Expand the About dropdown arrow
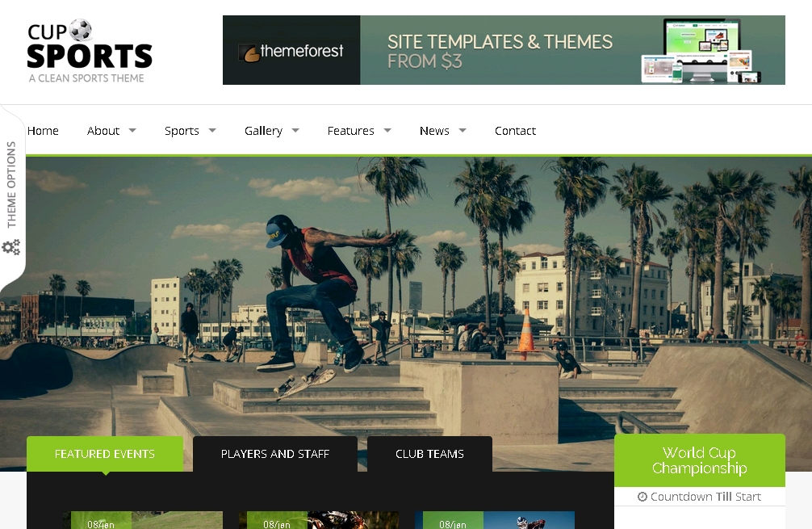This screenshot has height=529, width=812. [x=132, y=130]
